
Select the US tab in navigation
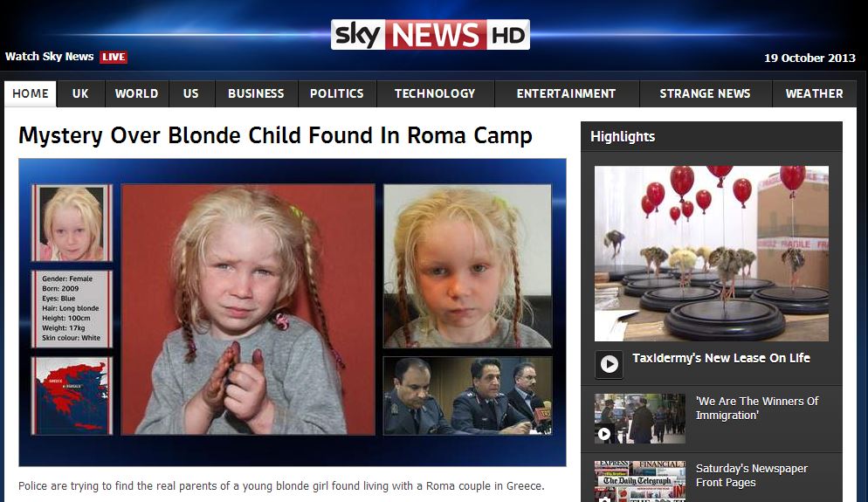191,94
